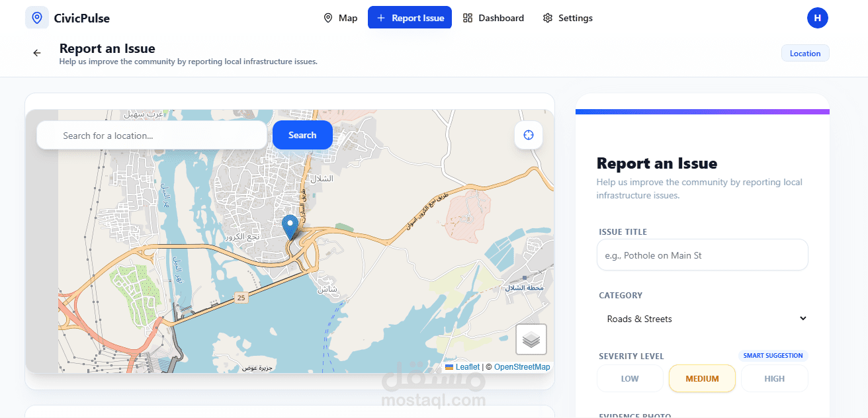
Task: Go back using the arrow icon
Action: point(37,53)
